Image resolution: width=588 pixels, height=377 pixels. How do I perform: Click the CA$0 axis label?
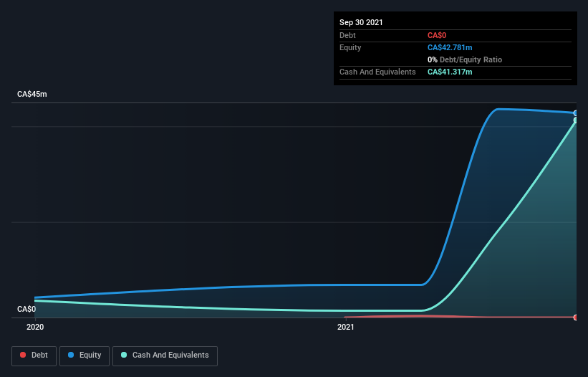click(x=26, y=309)
